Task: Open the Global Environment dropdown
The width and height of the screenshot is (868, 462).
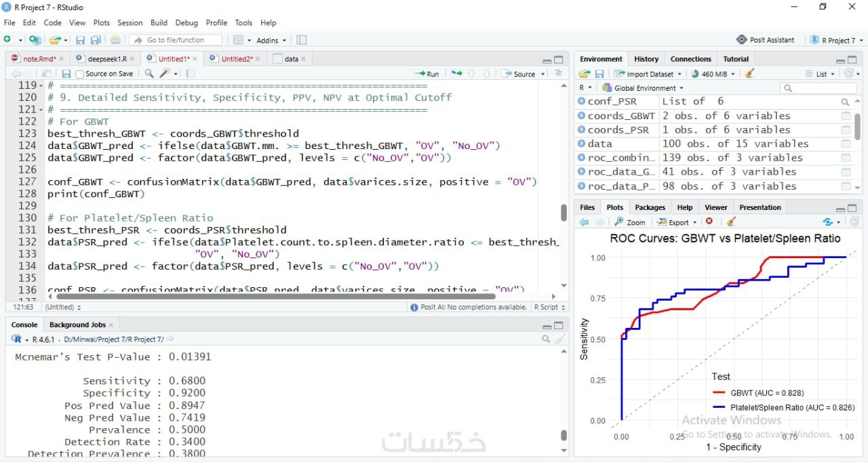Action: (x=644, y=88)
